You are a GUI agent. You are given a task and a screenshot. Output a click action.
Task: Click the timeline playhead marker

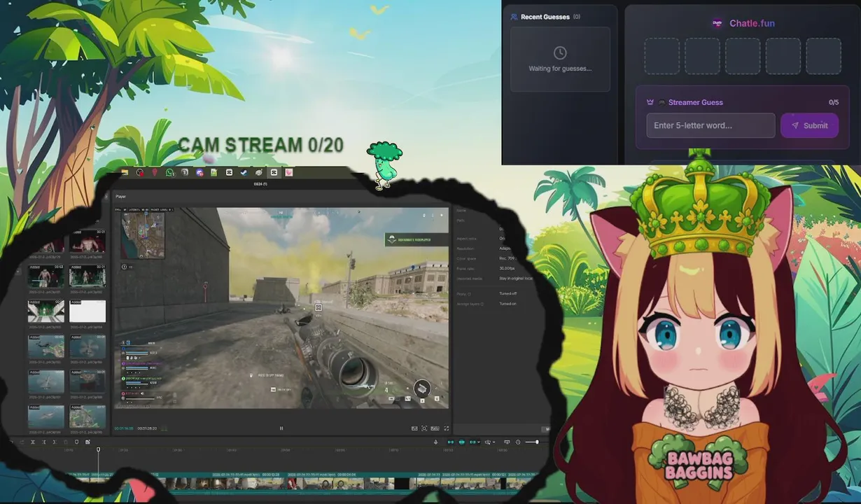tap(98, 449)
